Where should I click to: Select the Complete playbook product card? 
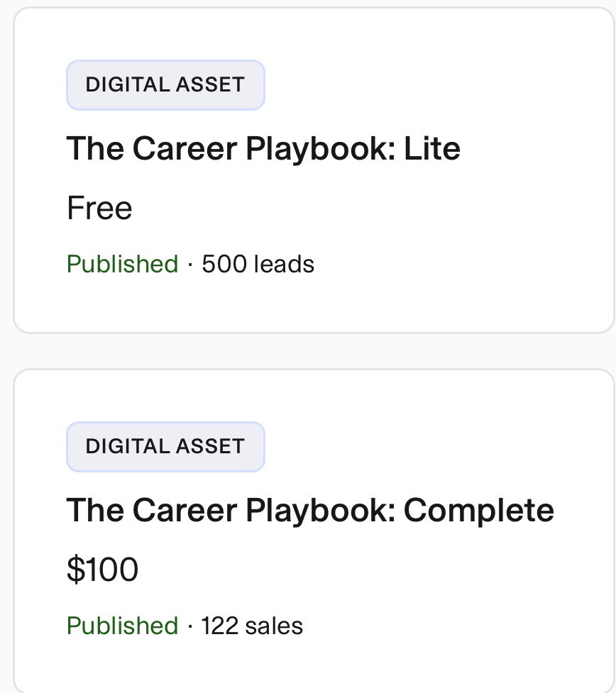coord(314,531)
